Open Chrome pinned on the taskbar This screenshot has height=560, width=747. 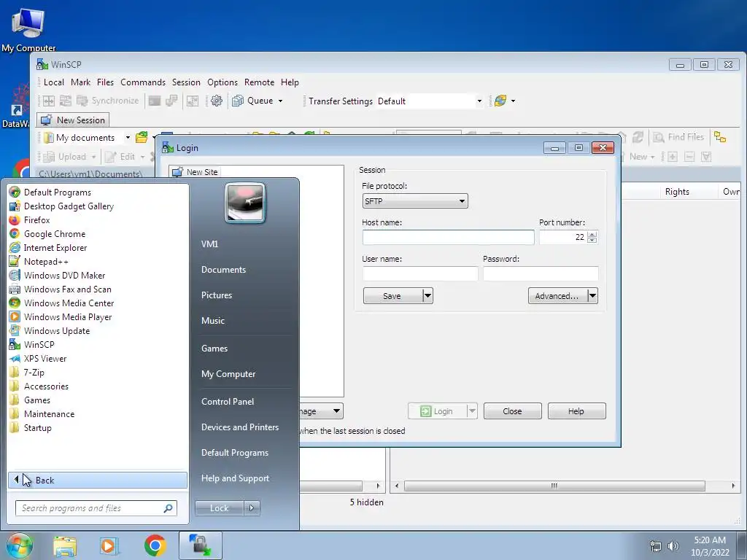(x=155, y=545)
